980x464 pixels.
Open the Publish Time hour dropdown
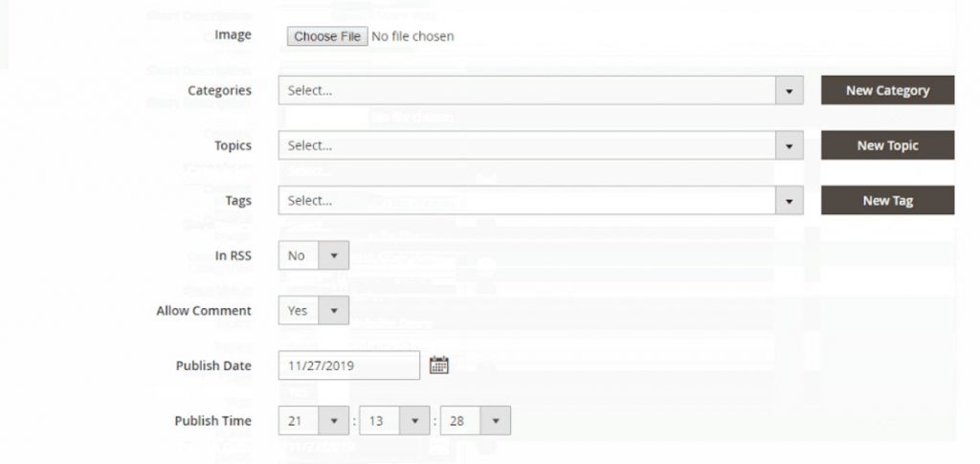(x=314, y=420)
